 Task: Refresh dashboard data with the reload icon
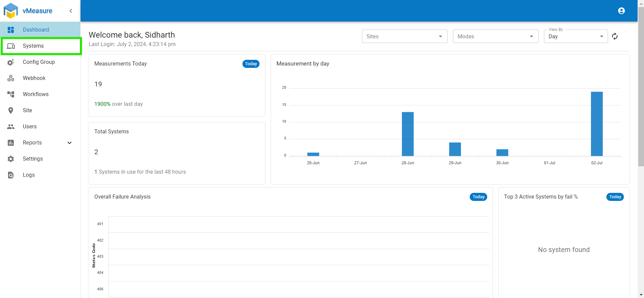615,36
